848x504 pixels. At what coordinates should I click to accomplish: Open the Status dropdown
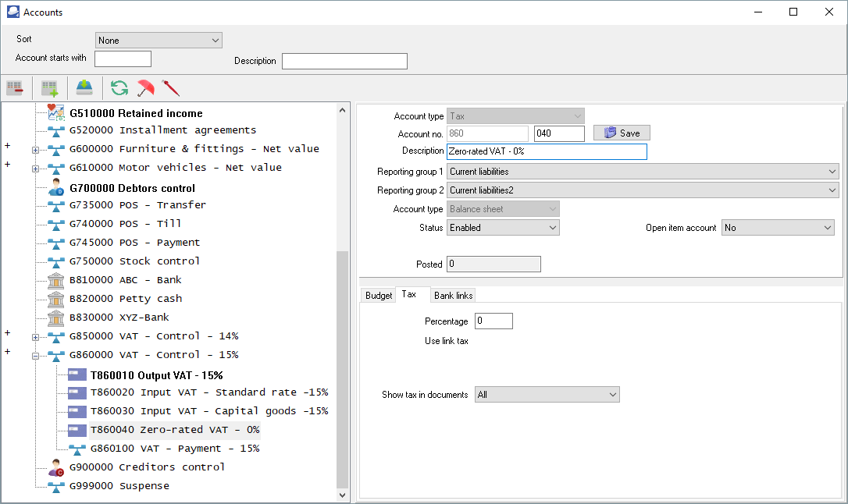click(503, 227)
